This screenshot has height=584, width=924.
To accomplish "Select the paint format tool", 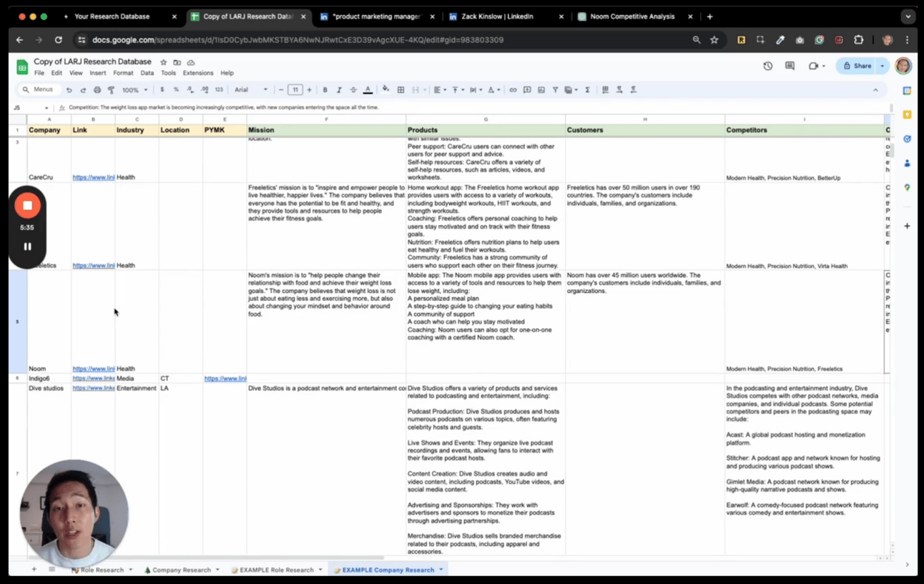I will click(x=111, y=90).
